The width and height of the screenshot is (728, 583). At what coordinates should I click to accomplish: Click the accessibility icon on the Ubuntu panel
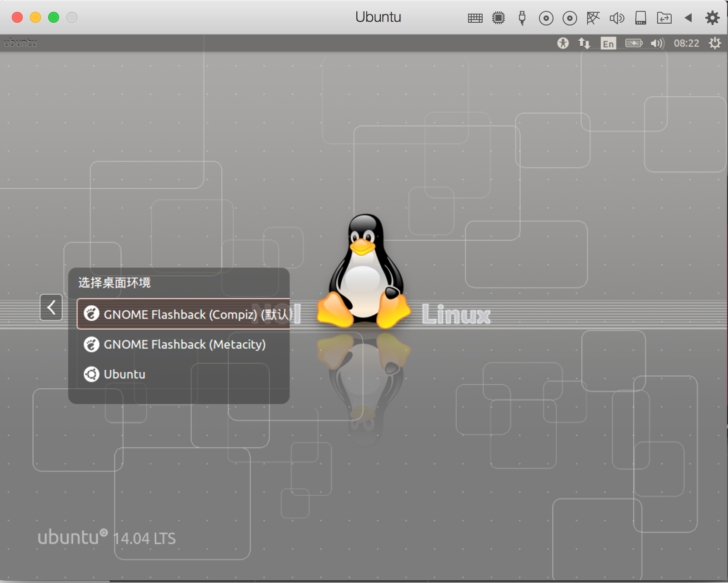click(563, 43)
